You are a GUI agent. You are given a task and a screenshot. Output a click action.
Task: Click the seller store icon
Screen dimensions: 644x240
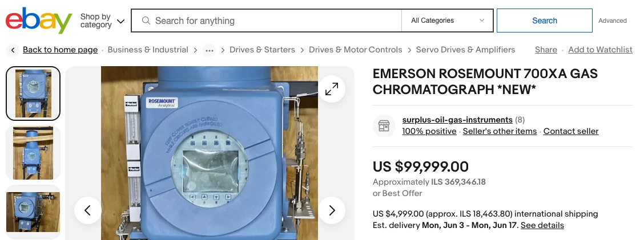(384, 126)
